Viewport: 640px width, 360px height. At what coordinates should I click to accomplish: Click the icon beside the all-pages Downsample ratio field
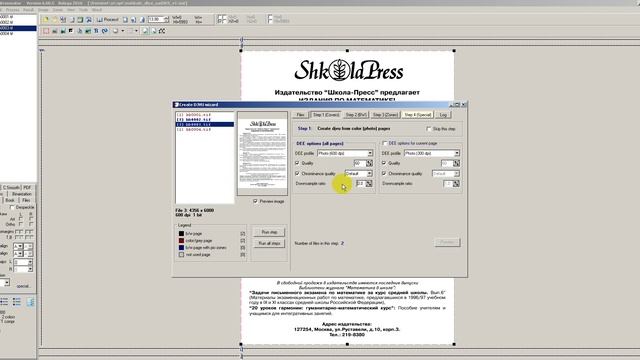click(369, 184)
